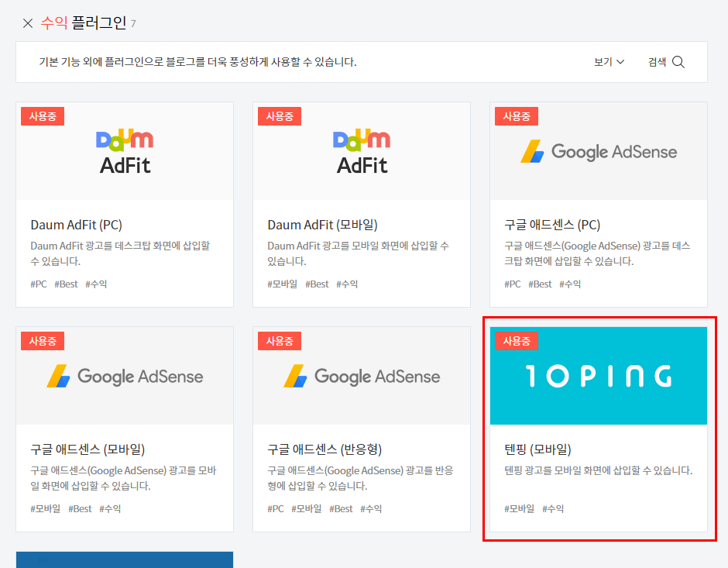Click the 검색 magnifier icon
Viewport: 728px width, 568px height.
[678, 62]
